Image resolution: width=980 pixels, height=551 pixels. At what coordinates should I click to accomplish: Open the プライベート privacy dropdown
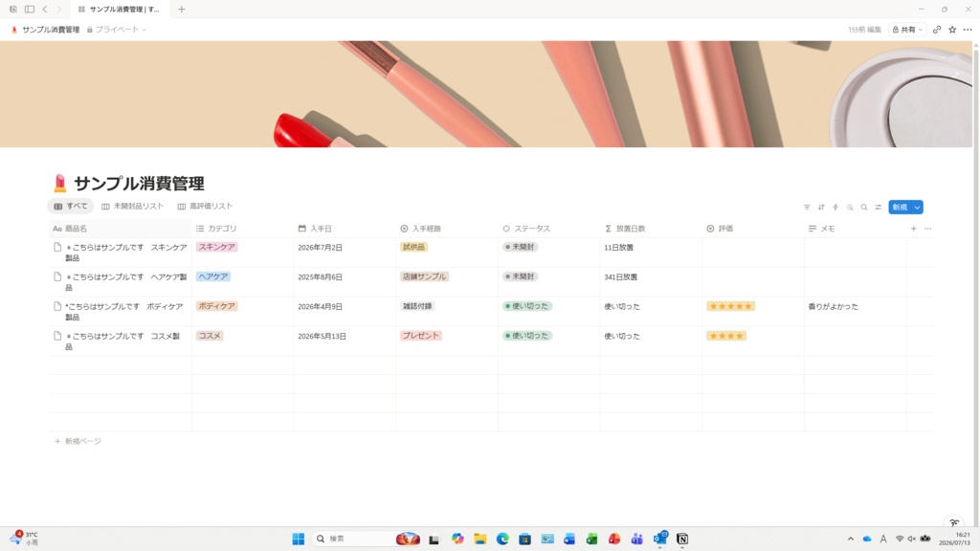point(116,30)
